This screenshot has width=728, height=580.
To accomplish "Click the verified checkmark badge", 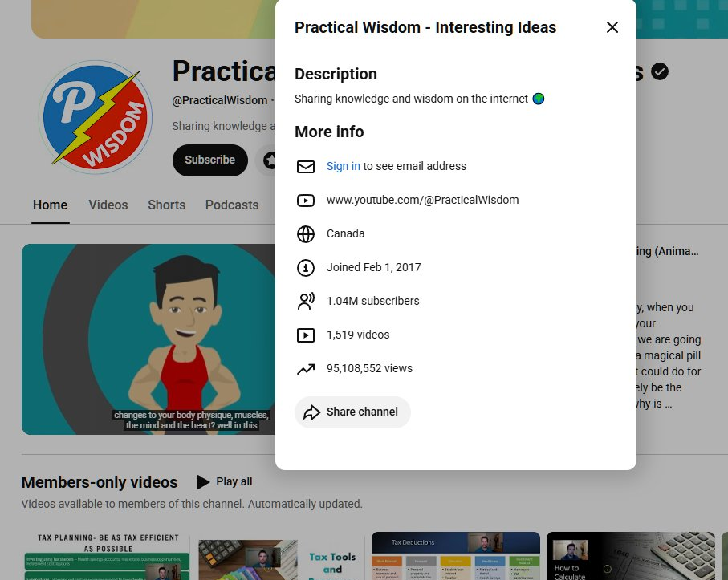I will point(659,71).
